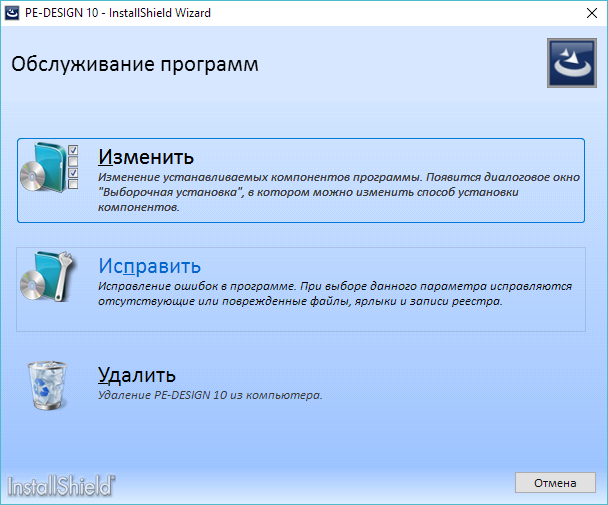This screenshot has width=608, height=505.
Task: Click the Отмена button
Action: [x=555, y=483]
